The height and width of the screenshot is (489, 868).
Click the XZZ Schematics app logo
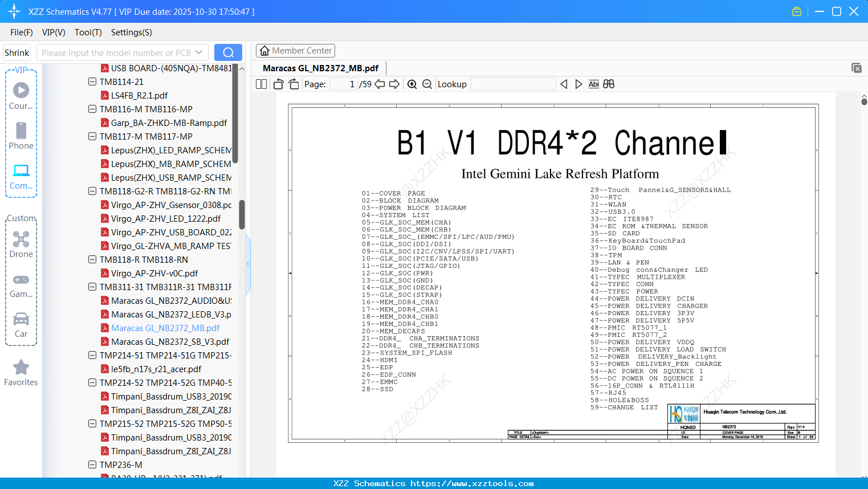(x=14, y=11)
